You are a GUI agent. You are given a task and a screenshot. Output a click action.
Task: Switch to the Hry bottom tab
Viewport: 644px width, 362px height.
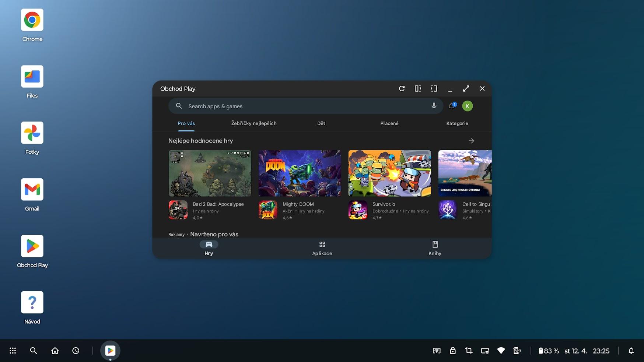click(209, 248)
